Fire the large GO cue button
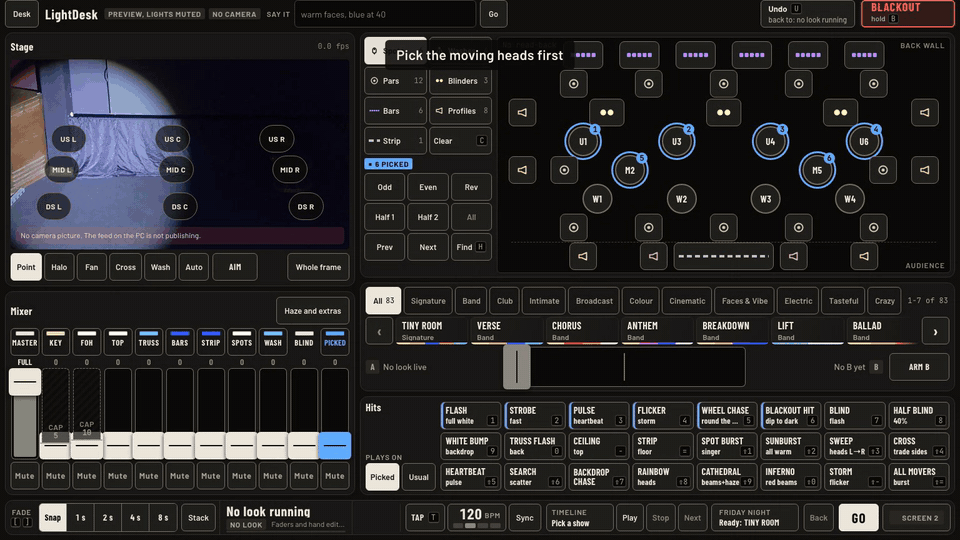This screenshot has height=540, width=960. pos(858,518)
